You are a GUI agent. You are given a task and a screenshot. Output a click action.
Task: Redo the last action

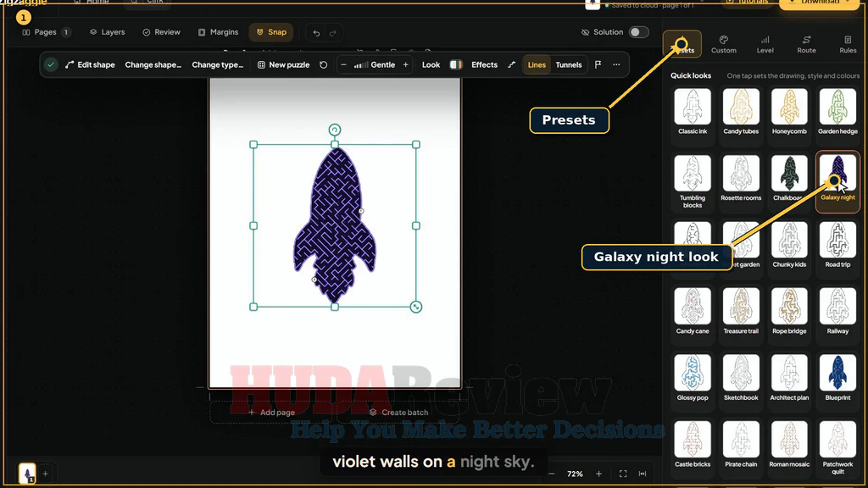pyautogui.click(x=332, y=33)
